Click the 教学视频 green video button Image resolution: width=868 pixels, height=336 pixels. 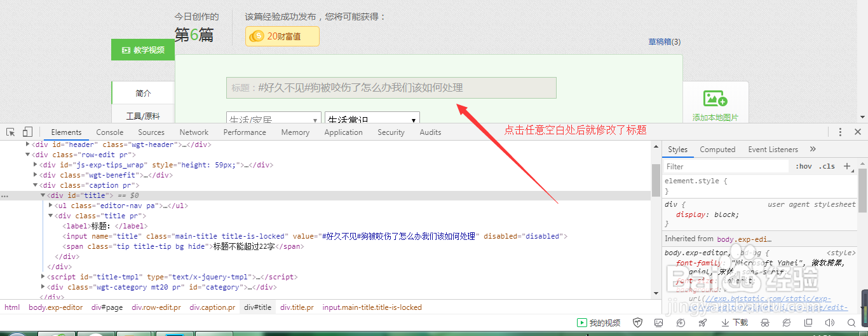143,50
